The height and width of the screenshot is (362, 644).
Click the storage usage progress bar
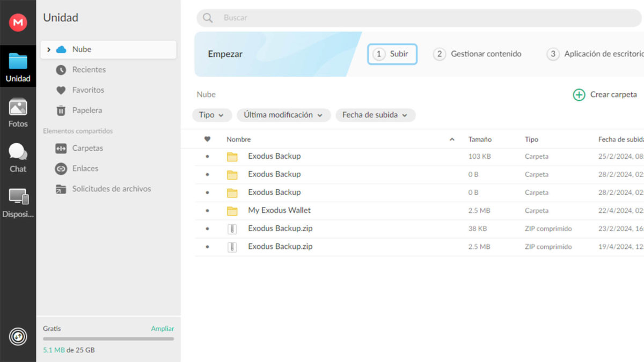point(108,339)
